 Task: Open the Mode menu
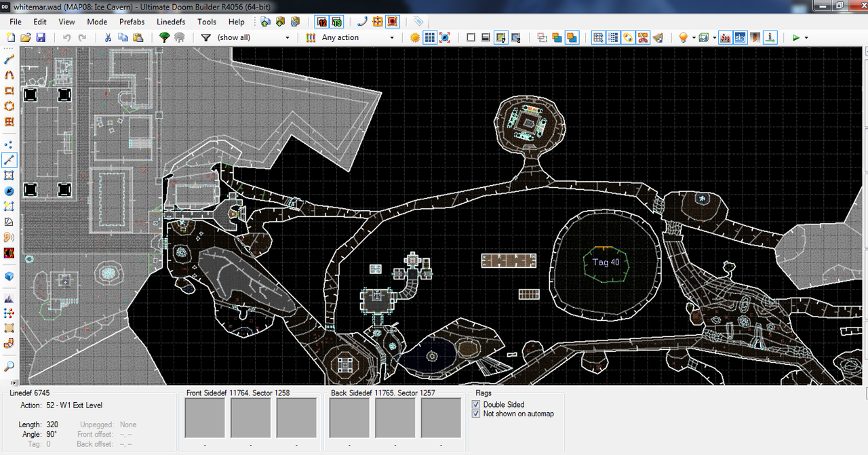pos(97,22)
